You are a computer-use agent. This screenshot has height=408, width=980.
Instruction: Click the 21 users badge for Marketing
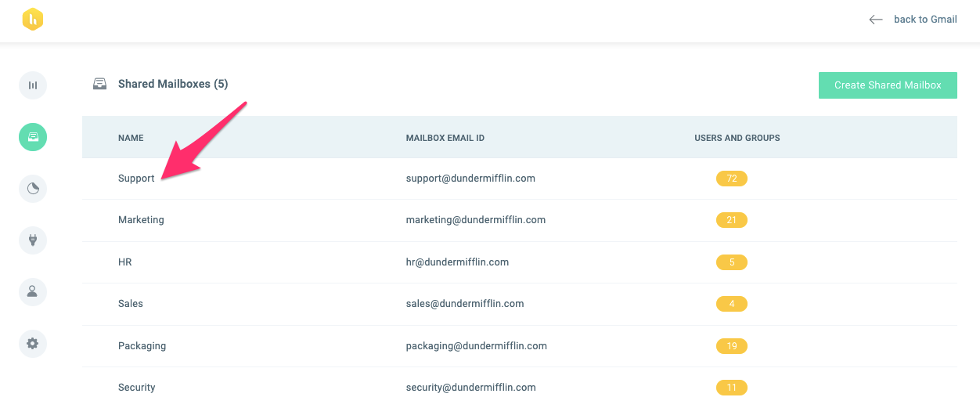tap(732, 220)
